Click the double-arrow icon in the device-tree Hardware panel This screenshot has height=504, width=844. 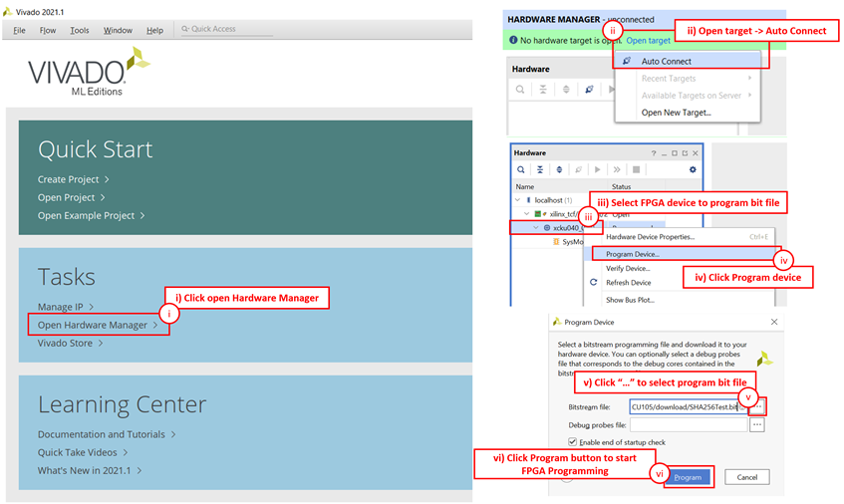617,169
